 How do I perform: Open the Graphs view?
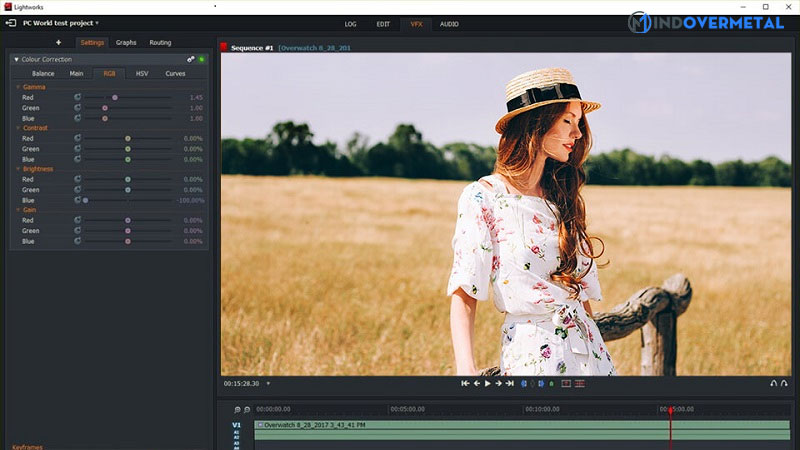click(126, 43)
